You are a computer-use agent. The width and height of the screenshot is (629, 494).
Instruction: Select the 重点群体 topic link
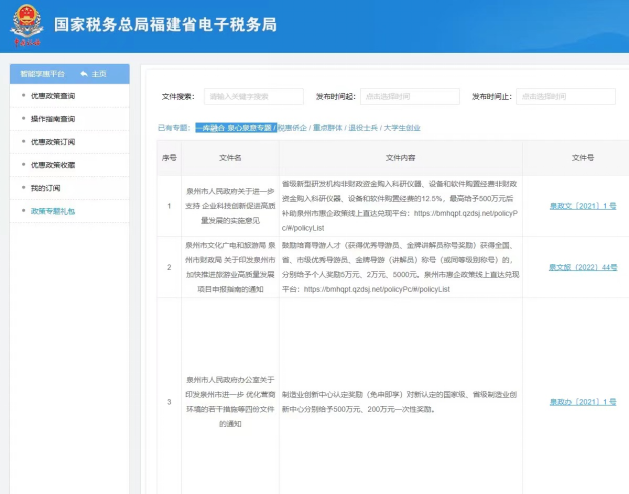[328, 128]
